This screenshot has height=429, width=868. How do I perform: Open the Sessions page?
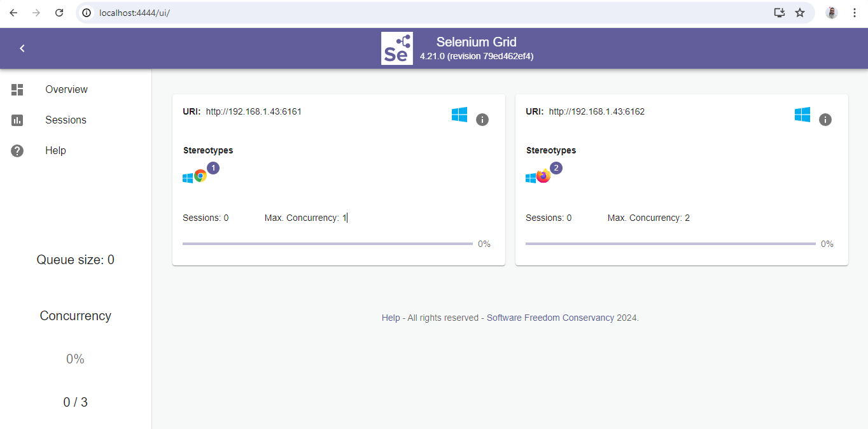(x=66, y=120)
